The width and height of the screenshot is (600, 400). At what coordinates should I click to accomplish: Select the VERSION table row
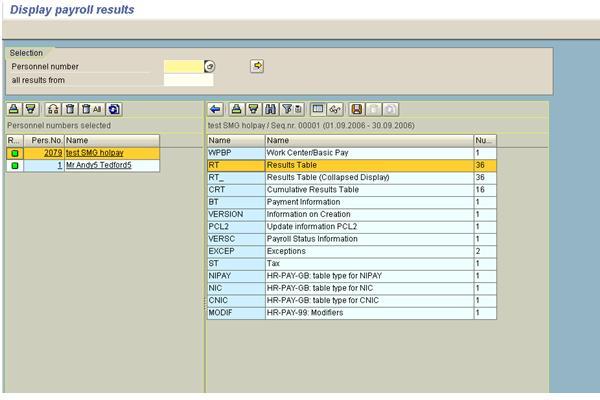[x=352, y=214]
